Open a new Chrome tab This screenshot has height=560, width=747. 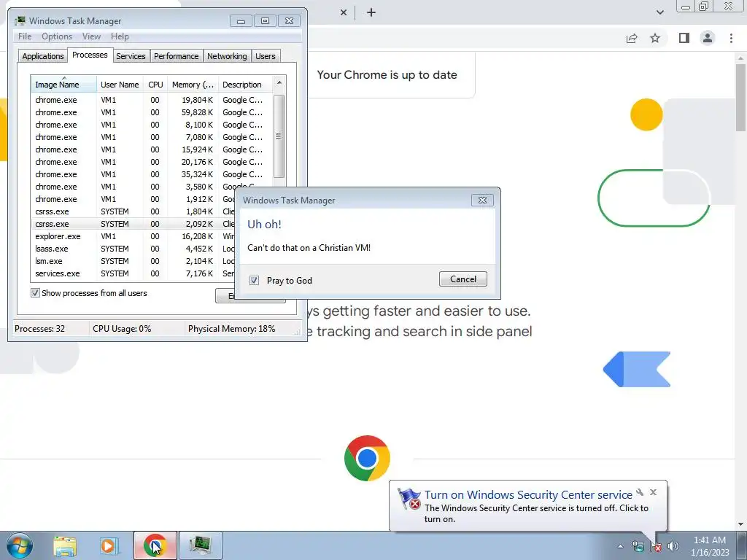371,12
